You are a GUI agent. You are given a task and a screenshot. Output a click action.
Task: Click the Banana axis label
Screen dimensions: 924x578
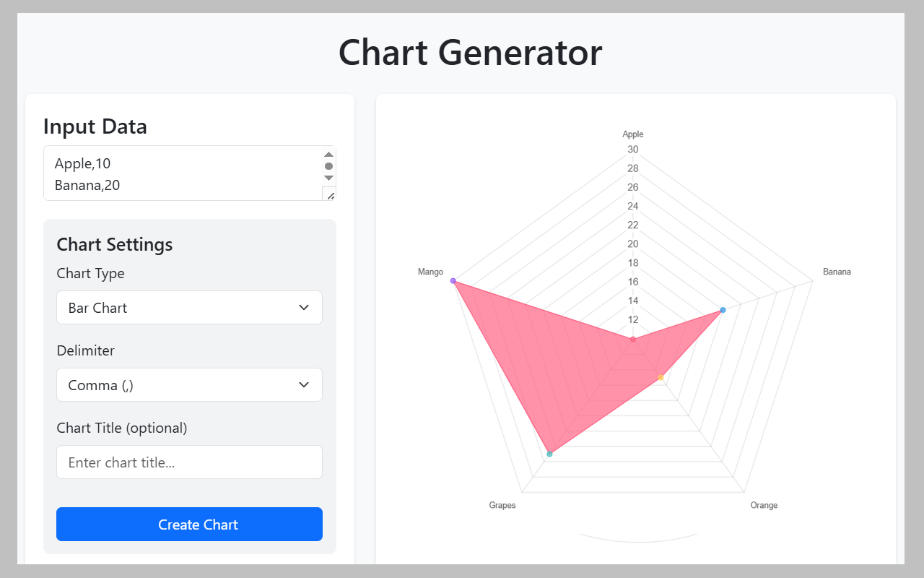click(x=837, y=272)
